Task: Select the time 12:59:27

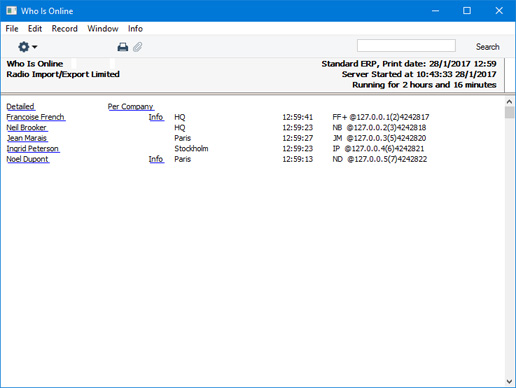Action: point(298,138)
